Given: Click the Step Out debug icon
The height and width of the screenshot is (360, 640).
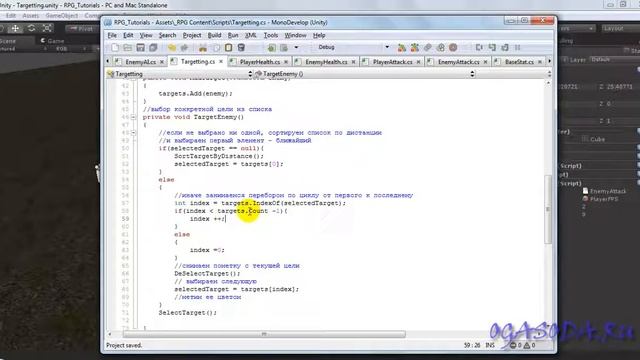Looking at the screenshot, I should pos(505,48).
